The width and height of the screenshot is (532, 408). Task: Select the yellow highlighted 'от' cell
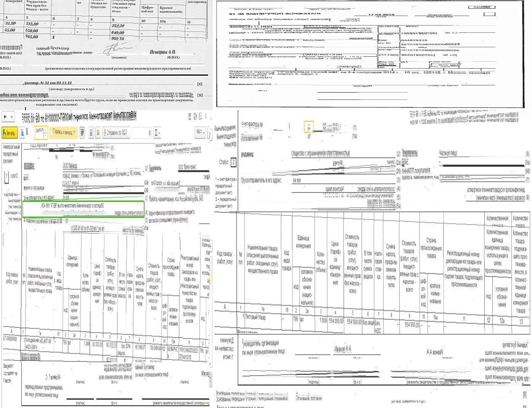coord(309,127)
